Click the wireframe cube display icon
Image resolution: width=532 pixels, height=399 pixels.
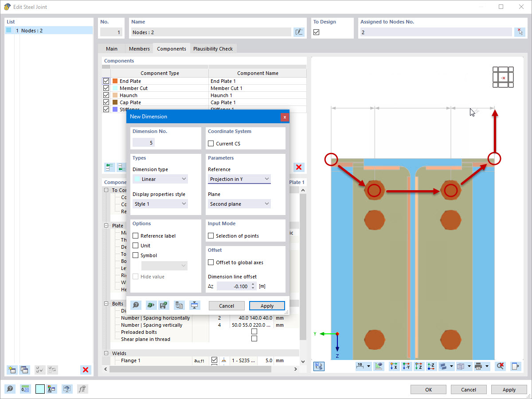pos(461,366)
